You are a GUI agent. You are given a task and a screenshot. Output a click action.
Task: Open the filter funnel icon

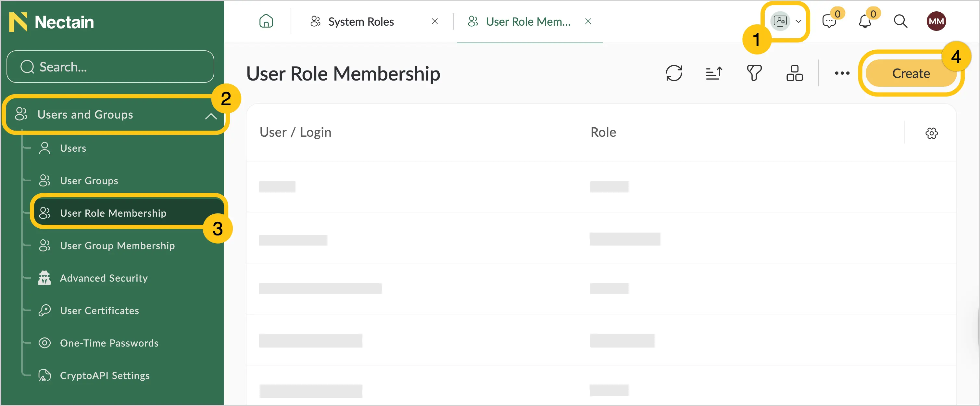(754, 73)
